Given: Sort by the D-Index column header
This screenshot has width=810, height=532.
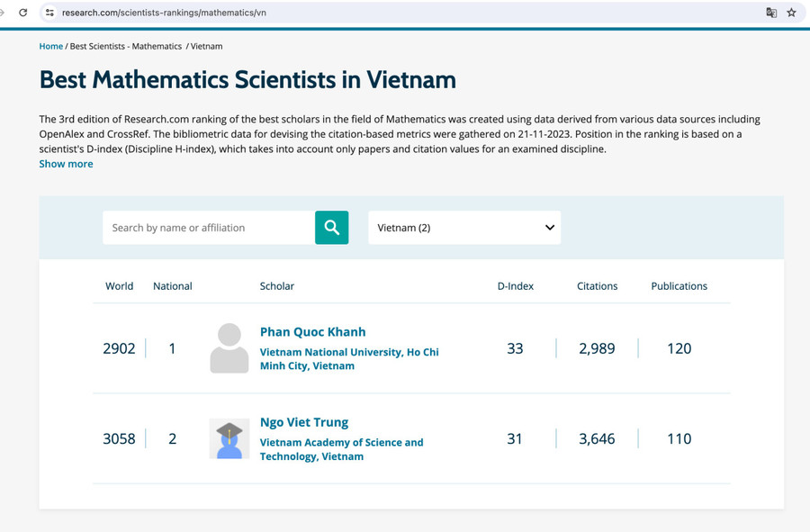Looking at the screenshot, I should [515, 286].
